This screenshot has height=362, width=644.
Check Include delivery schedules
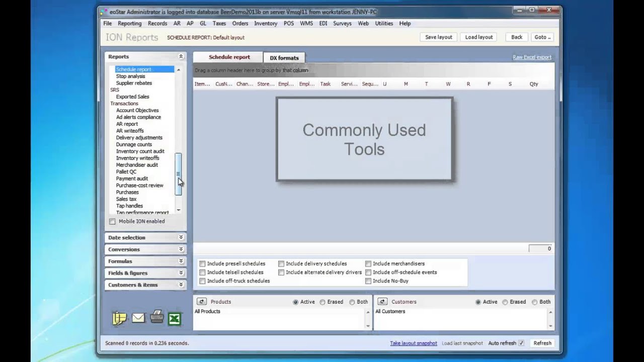[281, 263]
